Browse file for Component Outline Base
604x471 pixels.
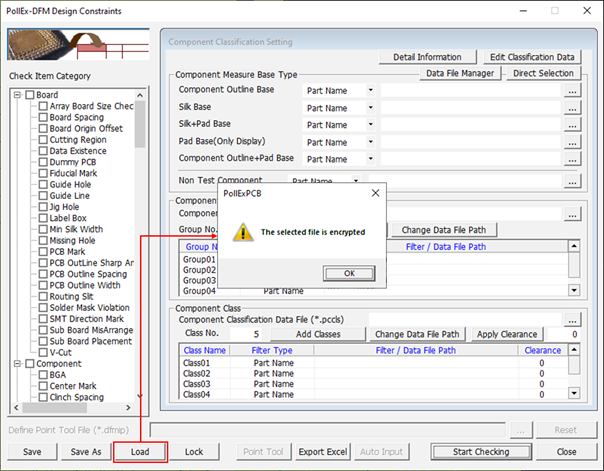[x=572, y=91]
